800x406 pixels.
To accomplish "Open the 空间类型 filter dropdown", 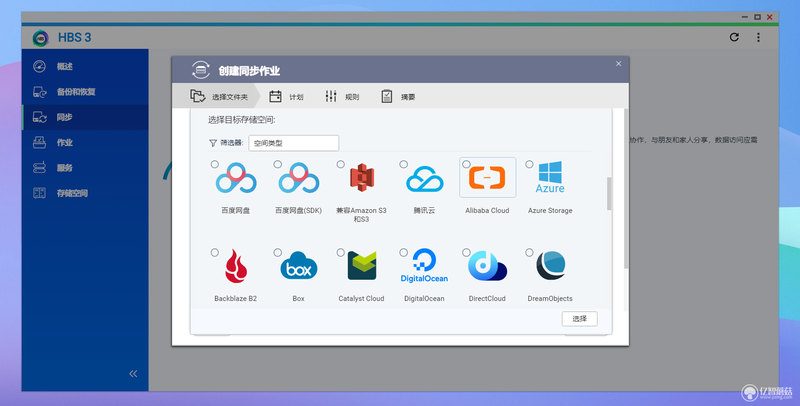I will pos(293,143).
